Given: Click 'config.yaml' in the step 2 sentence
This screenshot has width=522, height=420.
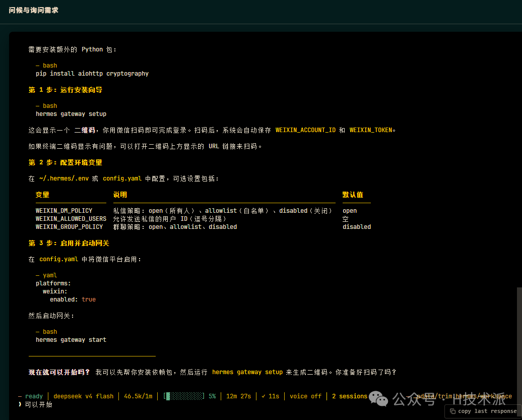Looking at the screenshot, I should coord(122,178).
